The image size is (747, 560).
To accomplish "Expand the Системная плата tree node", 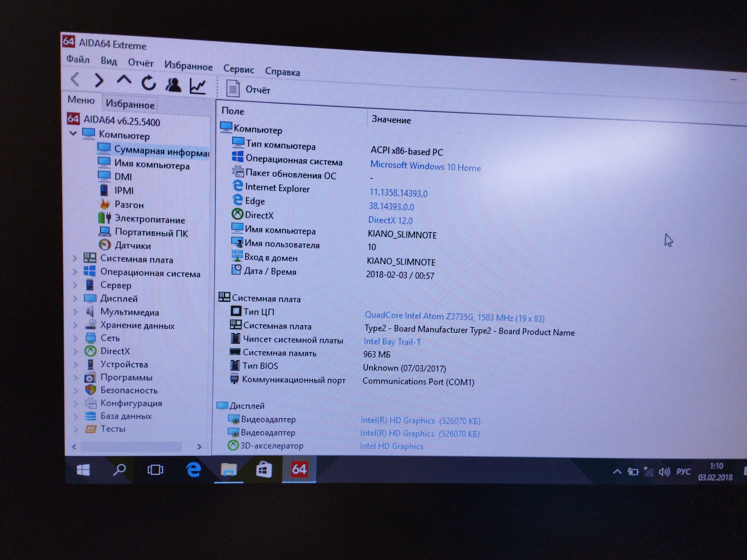I will click(x=75, y=257).
